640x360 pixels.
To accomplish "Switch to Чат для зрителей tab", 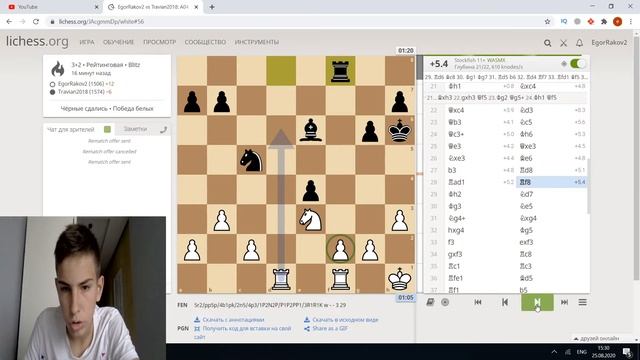I will coord(71,129).
